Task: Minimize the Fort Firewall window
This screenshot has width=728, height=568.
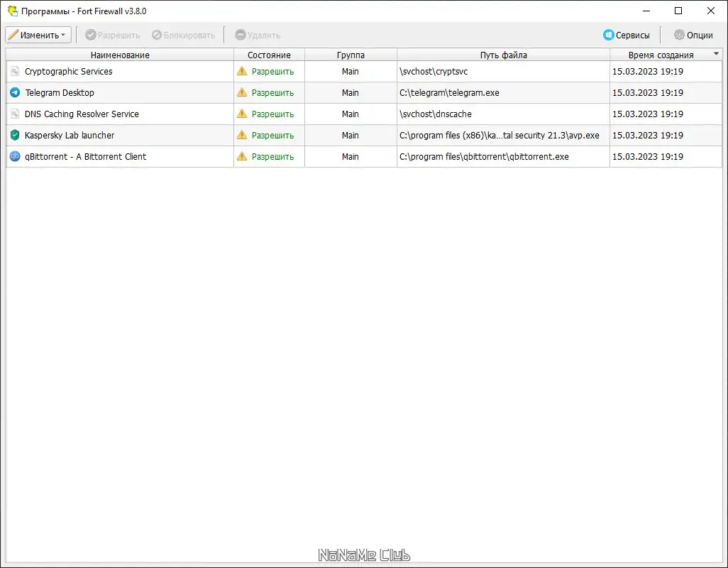Action: coord(646,11)
